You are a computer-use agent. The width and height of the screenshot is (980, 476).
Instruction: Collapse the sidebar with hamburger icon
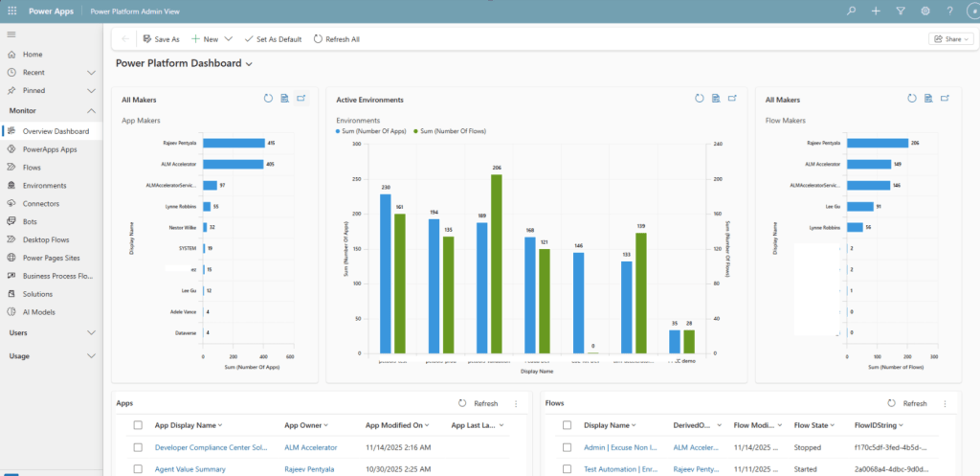pyautogui.click(x=11, y=34)
